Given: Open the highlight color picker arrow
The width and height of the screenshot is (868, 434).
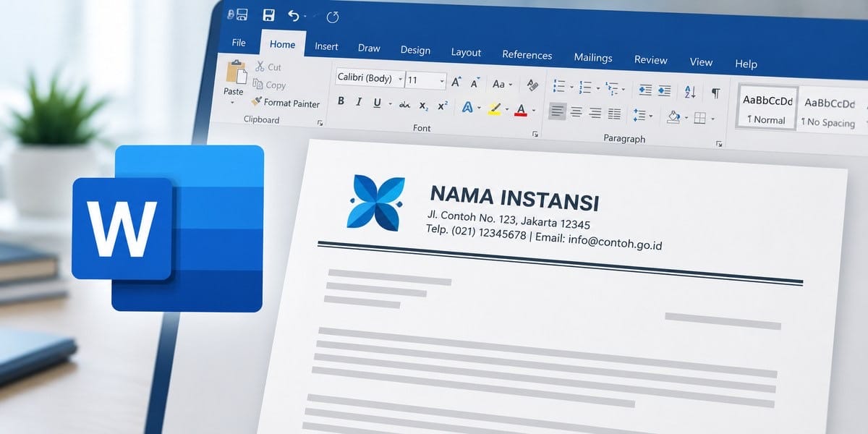Looking at the screenshot, I should (x=507, y=110).
